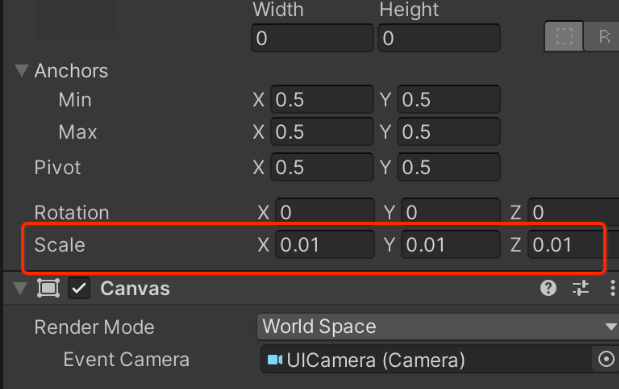This screenshot has height=389, width=619.
Task: Click the Anchors Min Y field
Action: click(448, 99)
